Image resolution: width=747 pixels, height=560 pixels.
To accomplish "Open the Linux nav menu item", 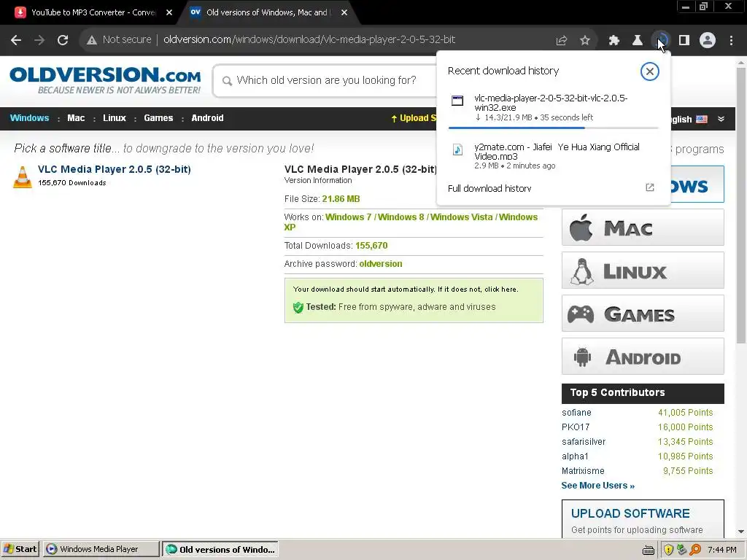I will [x=115, y=118].
